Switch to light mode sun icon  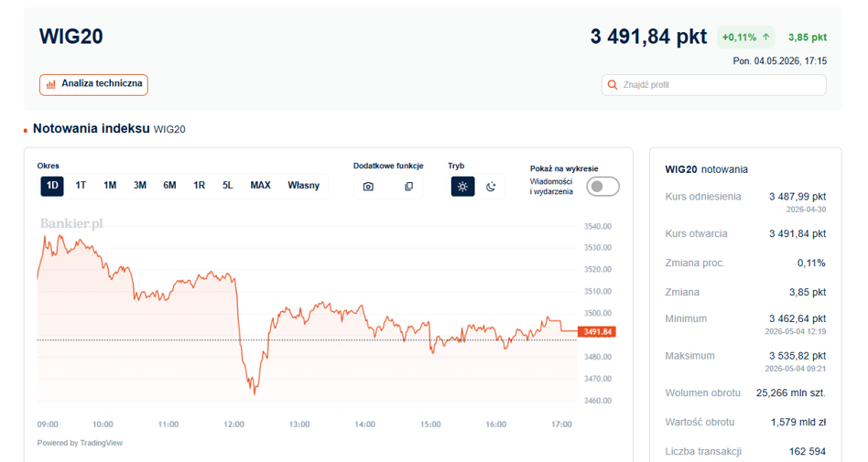pos(462,187)
